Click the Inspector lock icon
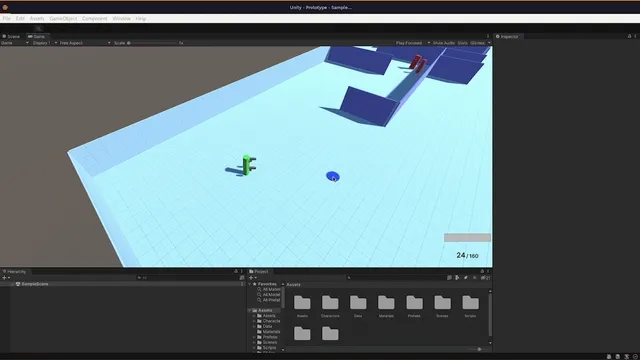This screenshot has width=640, height=360. click(629, 36)
